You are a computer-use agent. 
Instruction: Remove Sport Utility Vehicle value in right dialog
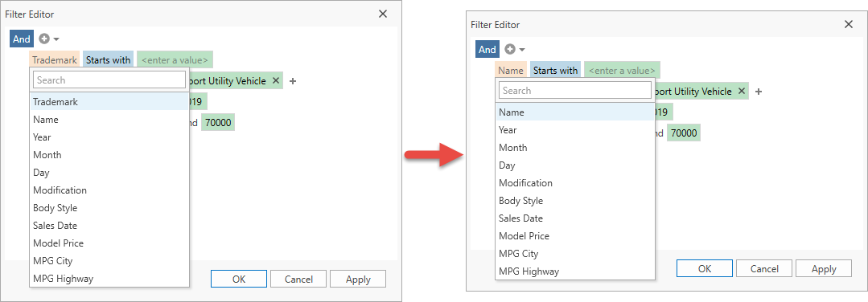tap(741, 92)
